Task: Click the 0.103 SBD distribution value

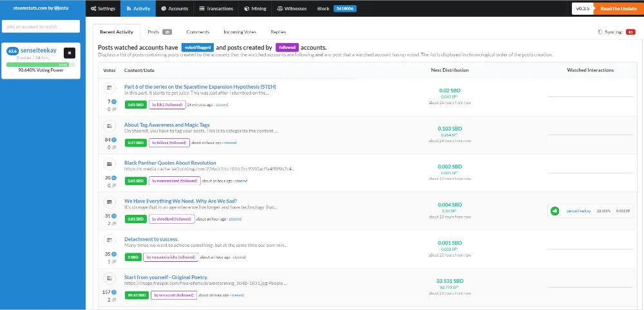Action: click(450, 129)
